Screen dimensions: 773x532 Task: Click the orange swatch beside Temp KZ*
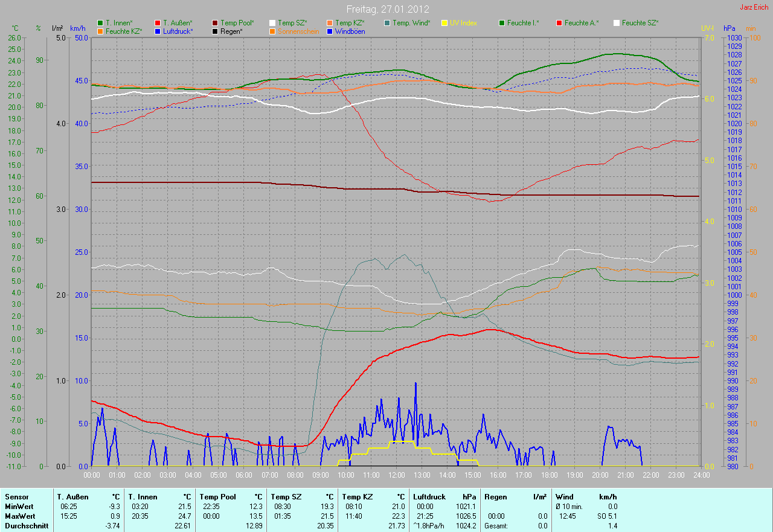coord(330,23)
